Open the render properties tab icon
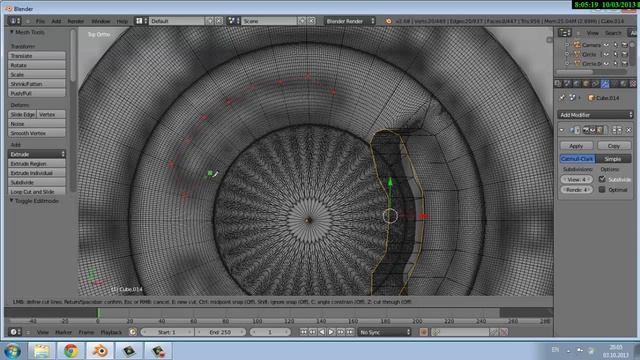 click(x=558, y=84)
